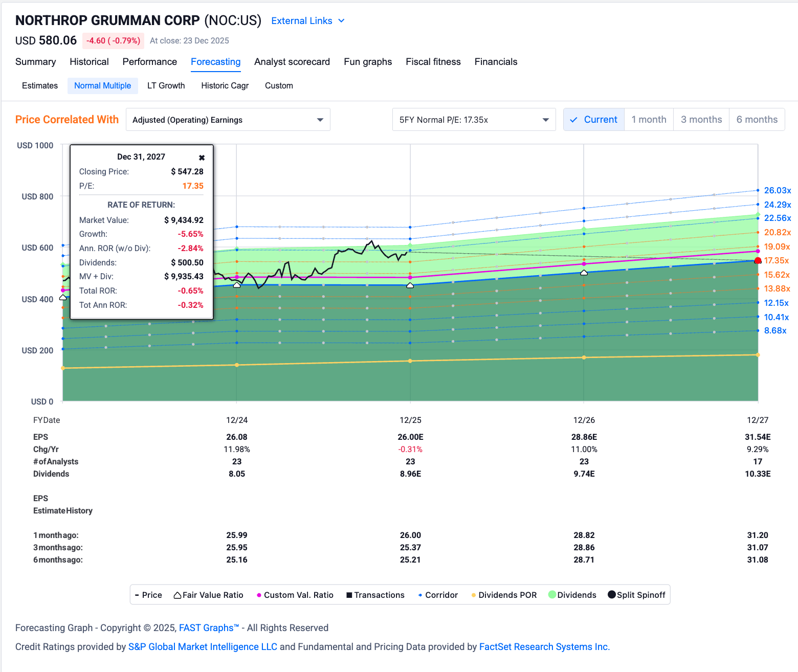Image resolution: width=798 pixels, height=672 pixels.
Task: Click the Custom Val. Ratio magenta dot legend icon
Action: [259, 595]
